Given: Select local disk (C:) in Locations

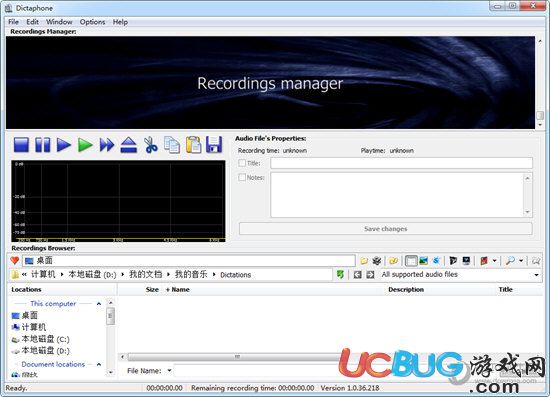Looking at the screenshot, I should (41, 339).
